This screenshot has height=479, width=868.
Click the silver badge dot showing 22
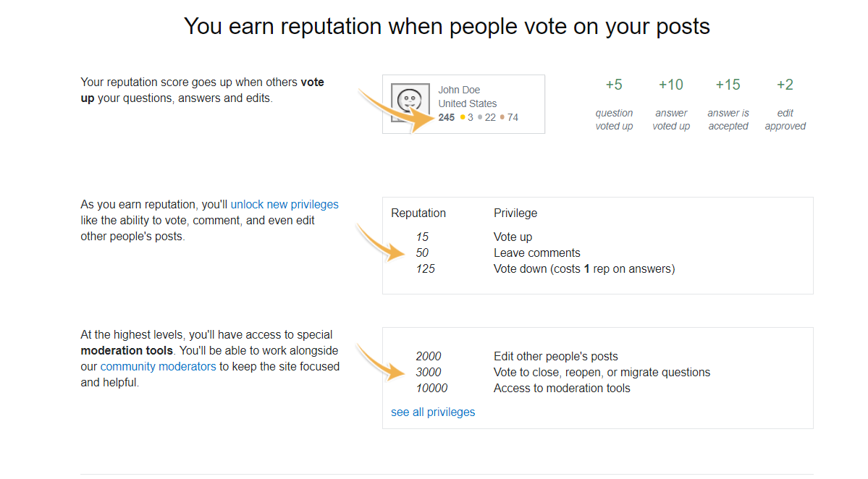[479, 117]
